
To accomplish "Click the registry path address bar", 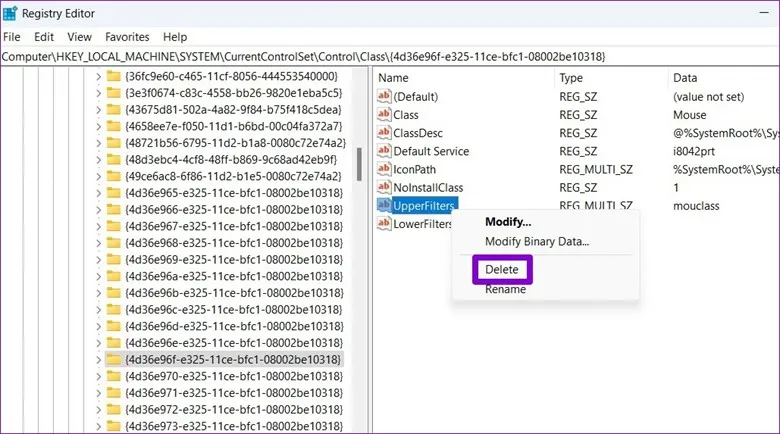I will click(x=390, y=56).
